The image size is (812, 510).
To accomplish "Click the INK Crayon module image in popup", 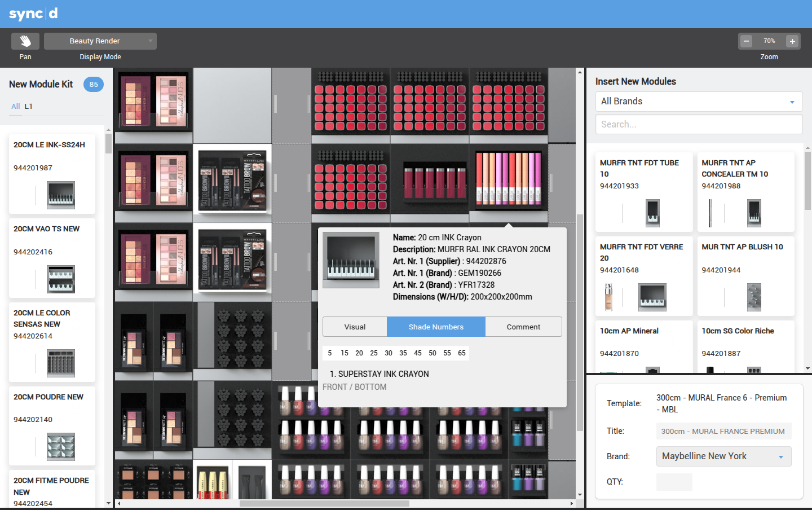I will point(351,260).
